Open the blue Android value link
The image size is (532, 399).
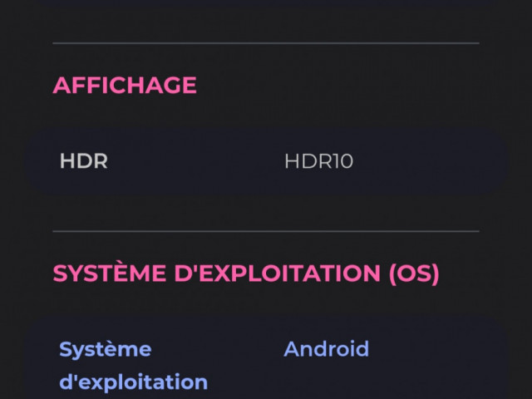click(327, 349)
